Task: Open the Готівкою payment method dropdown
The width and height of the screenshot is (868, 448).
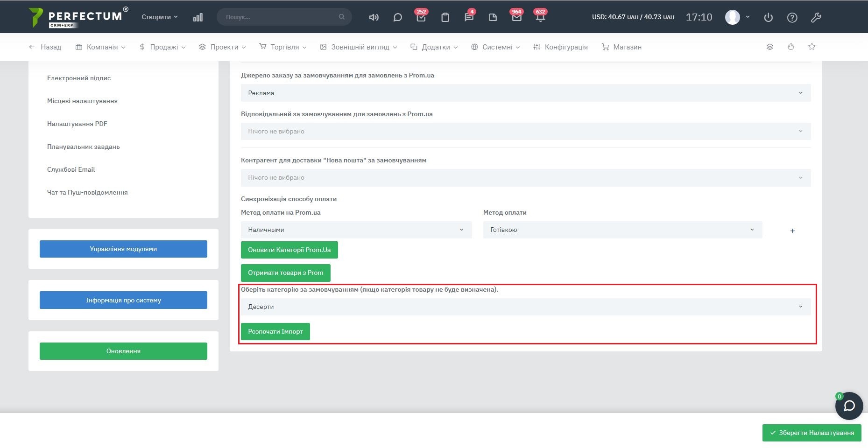Action: click(x=622, y=230)
